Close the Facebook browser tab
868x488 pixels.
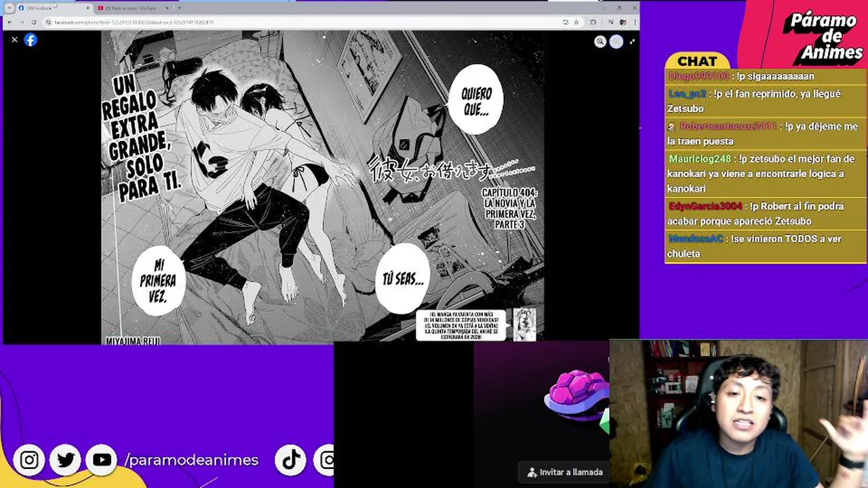pyautogui.click(x=87, y=7)
